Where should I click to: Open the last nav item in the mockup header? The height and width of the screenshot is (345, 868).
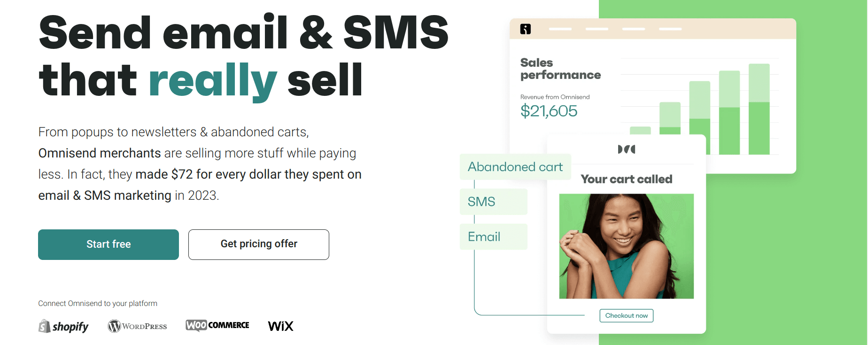(669, 29)
